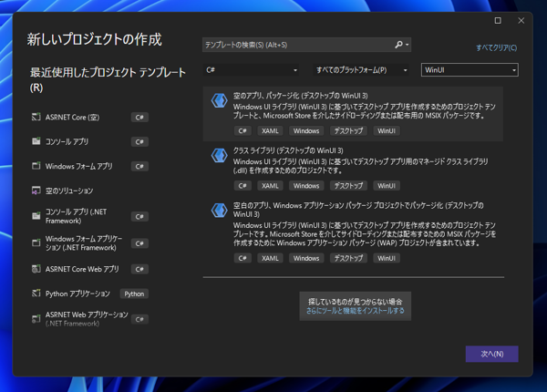
Task: Click the 空のソリューション icon
Action: pos(36,191)
